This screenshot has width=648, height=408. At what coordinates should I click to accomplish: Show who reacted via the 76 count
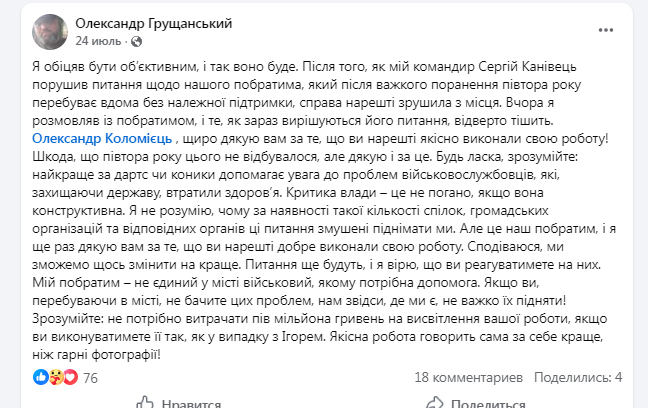(90, 378)
